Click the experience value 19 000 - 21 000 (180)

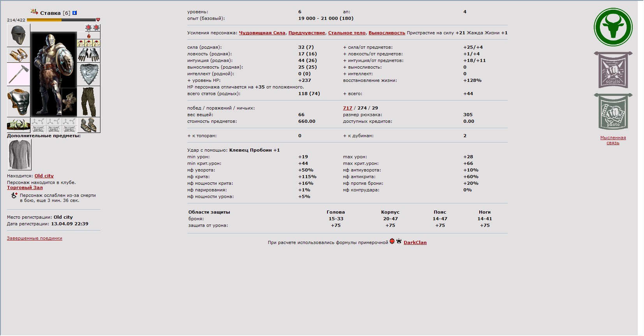pos(326,18)
